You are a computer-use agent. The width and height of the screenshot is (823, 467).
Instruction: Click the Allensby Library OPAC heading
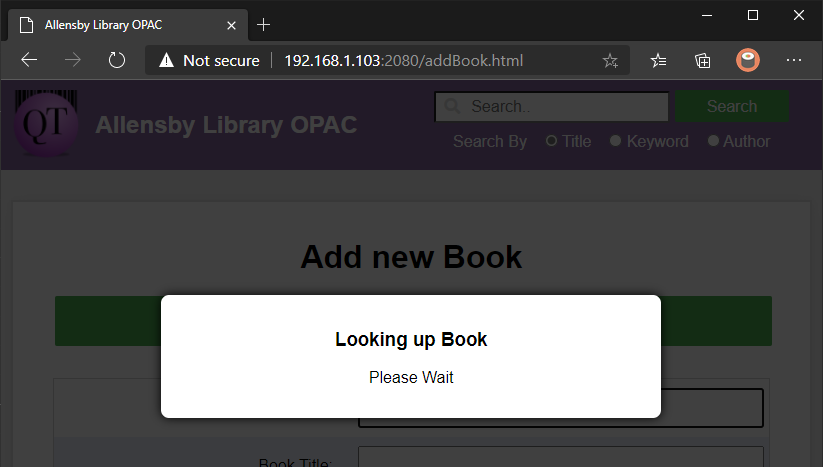pos(226,125)
